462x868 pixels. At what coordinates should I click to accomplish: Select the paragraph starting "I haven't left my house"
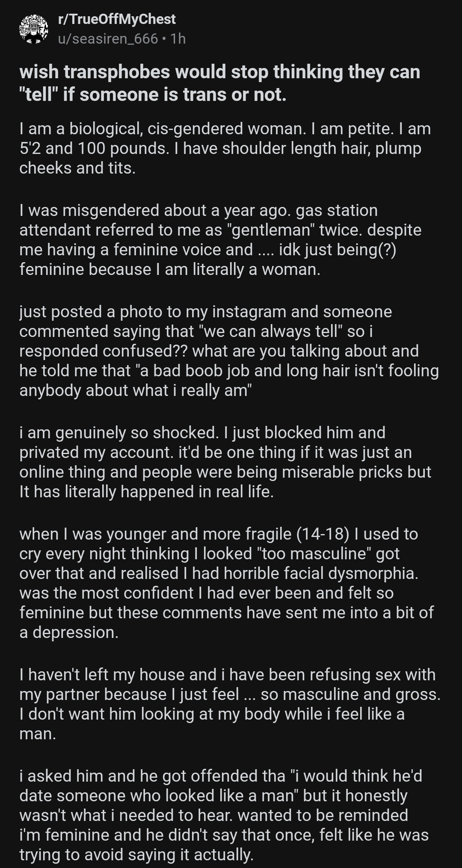230,704
